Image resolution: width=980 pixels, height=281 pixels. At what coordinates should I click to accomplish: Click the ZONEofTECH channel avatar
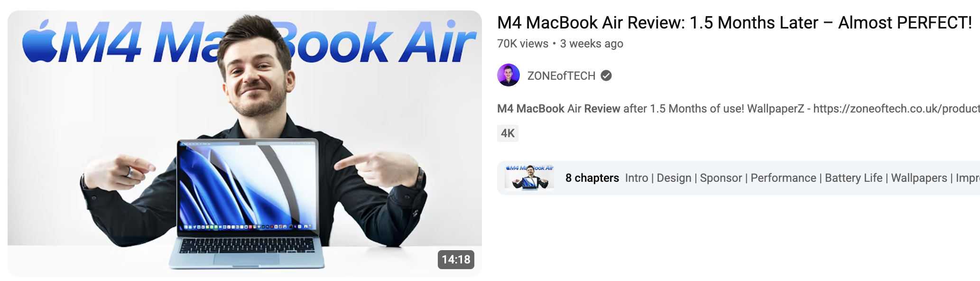pos(508,75)
